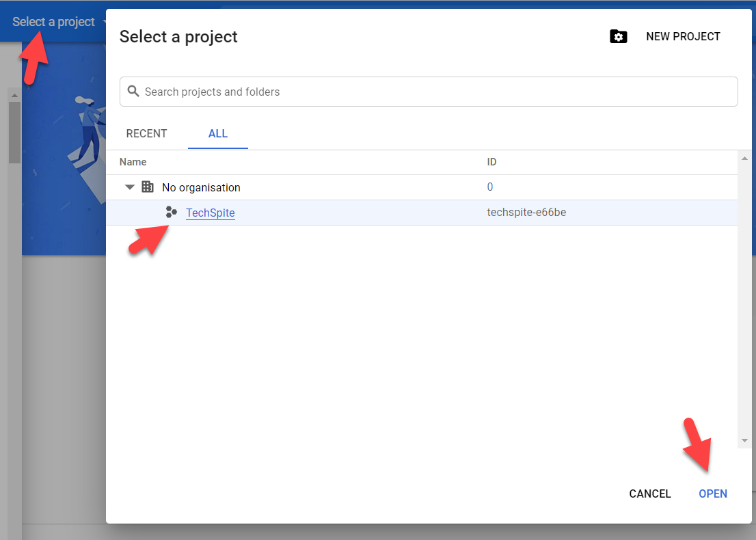
Task: Click the building icon for No organisation
Action: [x=148, y=187]
